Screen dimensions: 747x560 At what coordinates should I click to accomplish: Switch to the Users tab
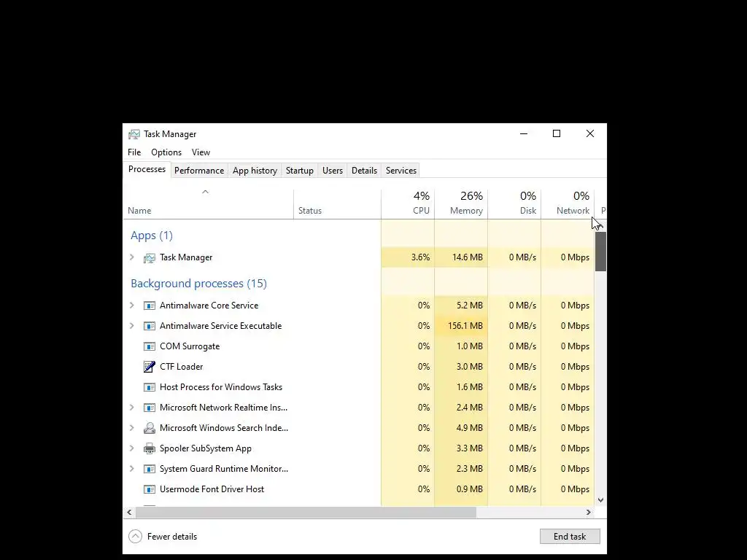tap(333, 171)
